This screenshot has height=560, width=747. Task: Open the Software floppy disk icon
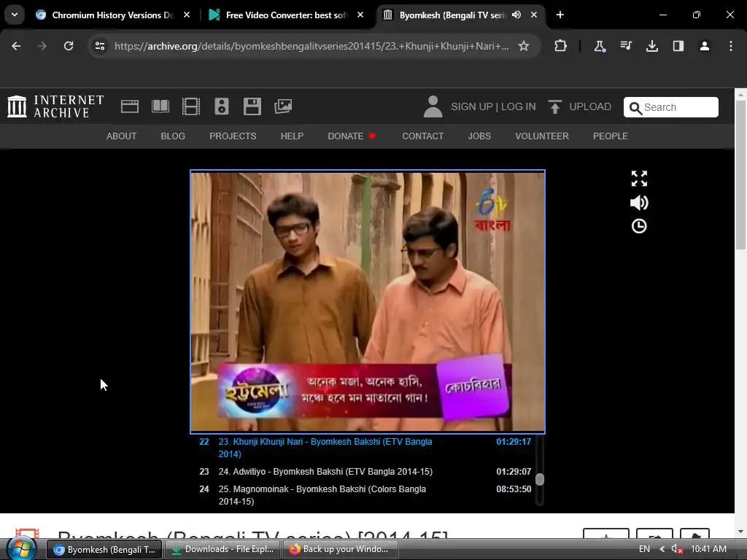click(252, 106)
